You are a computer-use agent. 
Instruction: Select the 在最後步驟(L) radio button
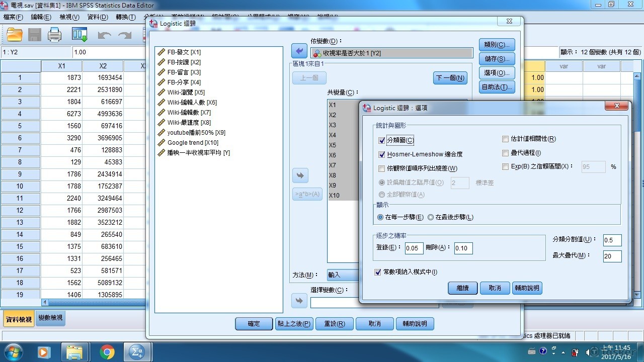(x=431, y=217)
